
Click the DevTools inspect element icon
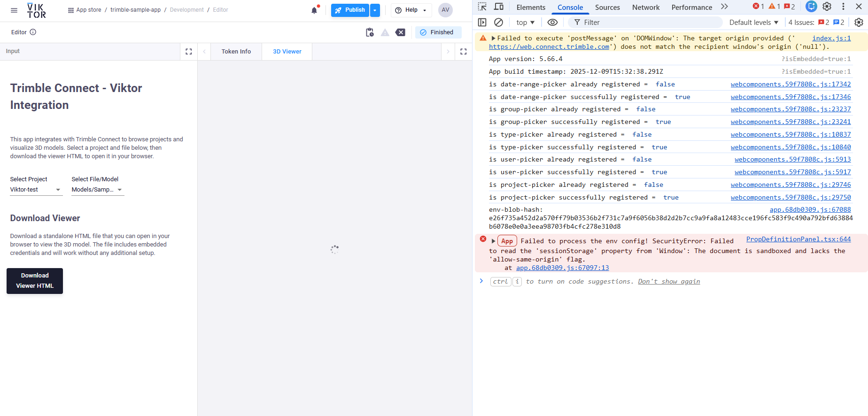tap(482, 7)
